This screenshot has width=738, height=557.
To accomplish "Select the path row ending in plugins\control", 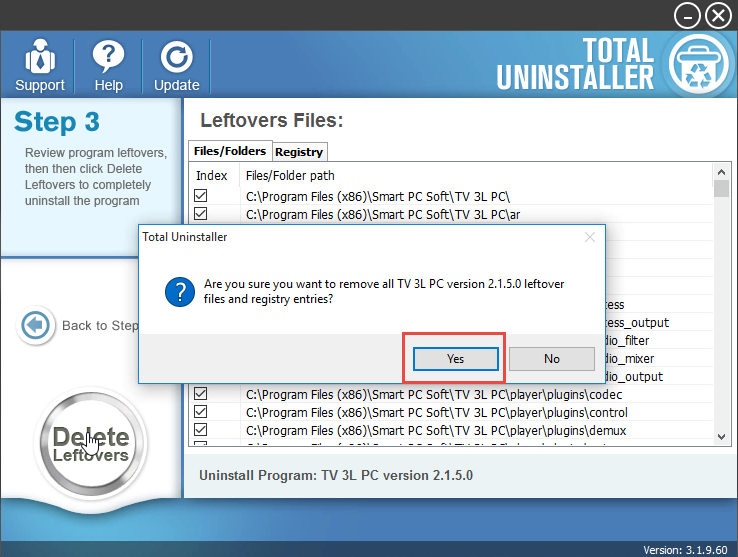I will pyautogui.click(x=437, y=412).
